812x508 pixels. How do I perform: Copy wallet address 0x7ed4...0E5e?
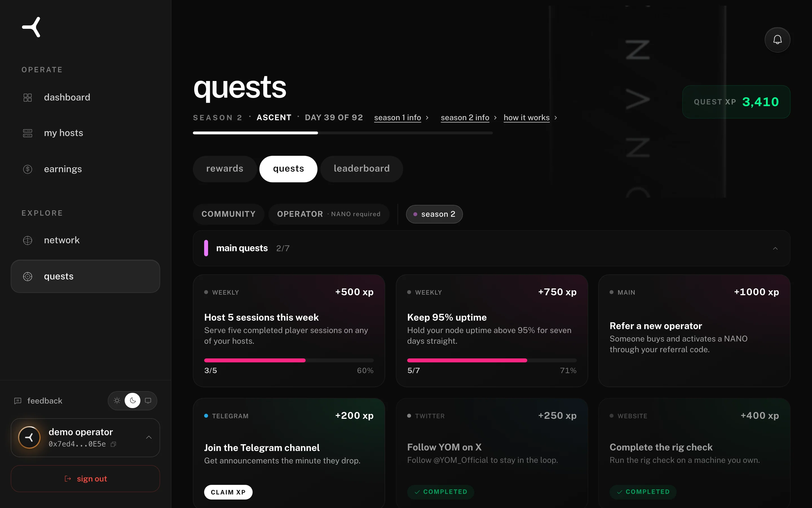(x=113, y=444)
